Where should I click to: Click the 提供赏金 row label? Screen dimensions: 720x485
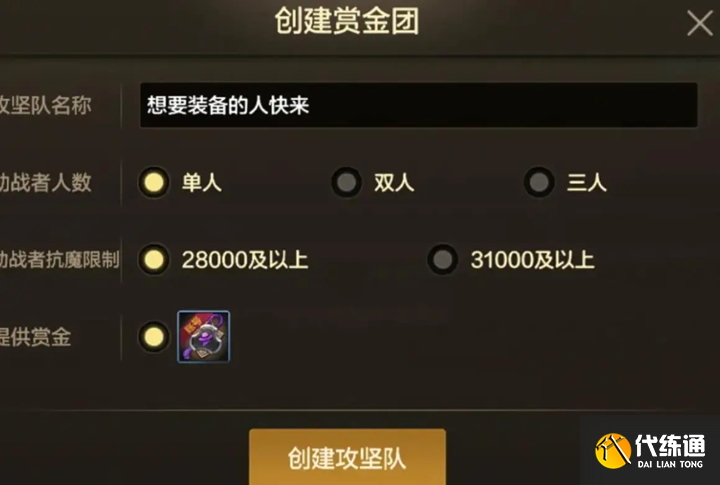click(x=35, y=337)
